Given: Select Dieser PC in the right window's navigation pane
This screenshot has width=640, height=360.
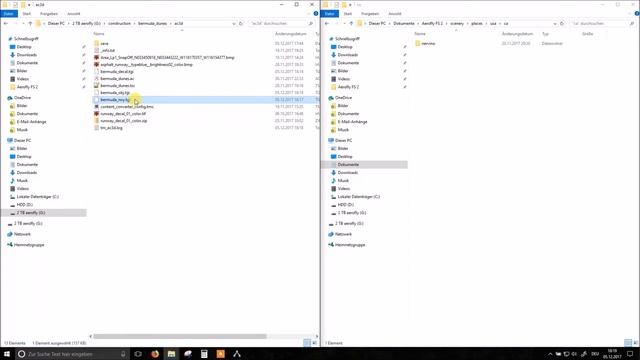Looking at the screenshot, I should (343, 140).
